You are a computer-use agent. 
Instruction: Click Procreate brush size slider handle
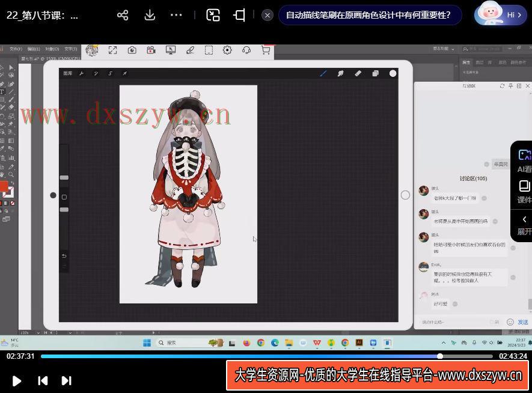pyautogui.click(x=64, y=177)
